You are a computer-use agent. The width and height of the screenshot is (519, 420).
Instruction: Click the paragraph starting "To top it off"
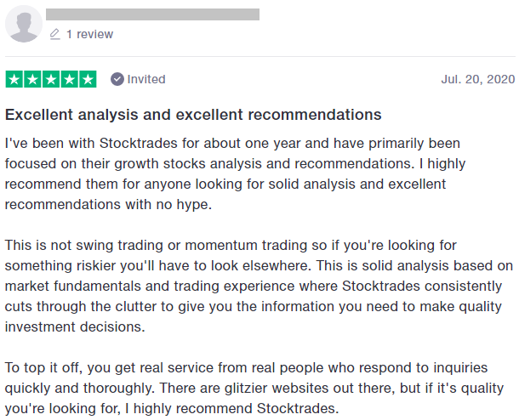tap(255, 388)
